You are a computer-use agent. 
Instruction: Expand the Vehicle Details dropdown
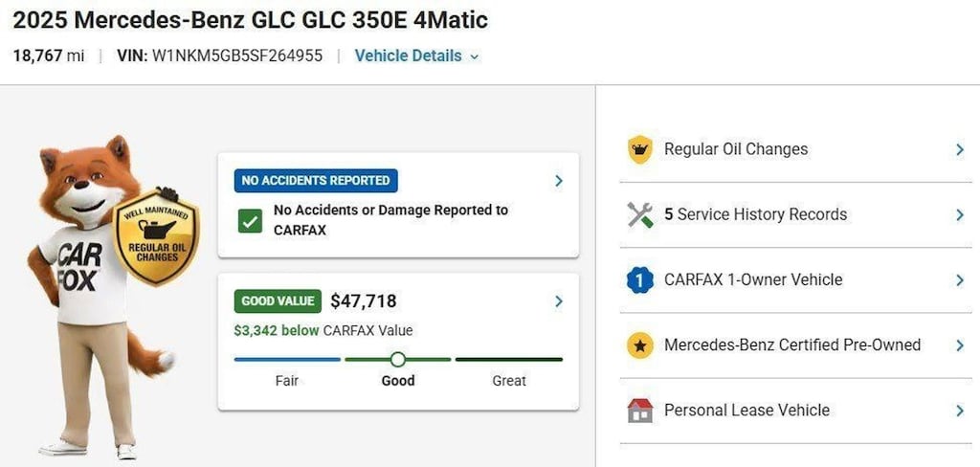pyautogui.click(x=417, y=56)
